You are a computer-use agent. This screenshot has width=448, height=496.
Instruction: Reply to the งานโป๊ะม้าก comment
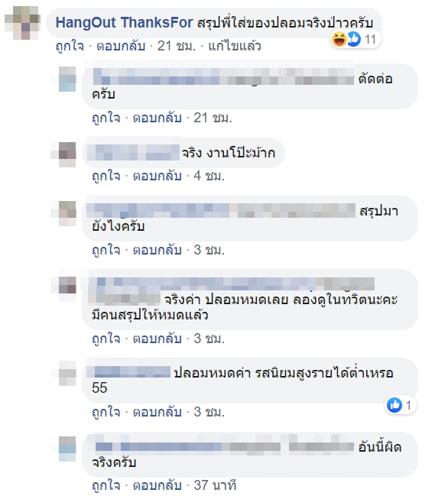[157, 176]
